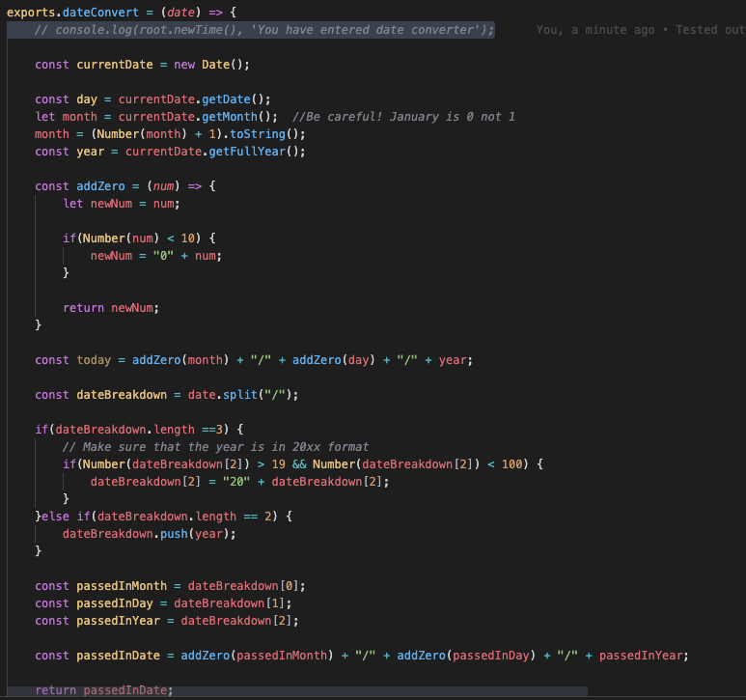Screen dimensions: 746x700
Task: Click 'passedInMonth' in its const declaration
Action: pyautogui.click(x=122, y=586)
